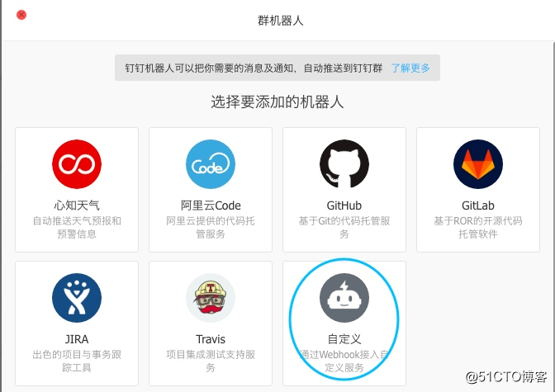Screen dimensions: 555x392
Task: Click the 群机器人 dialog title
Action: pyautogui.click(x=280, y=21)
